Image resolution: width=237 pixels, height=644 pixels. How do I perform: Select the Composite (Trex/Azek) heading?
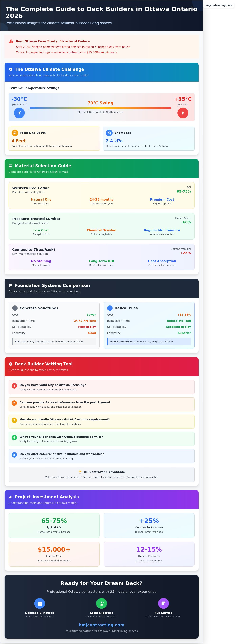pos(34,250)
